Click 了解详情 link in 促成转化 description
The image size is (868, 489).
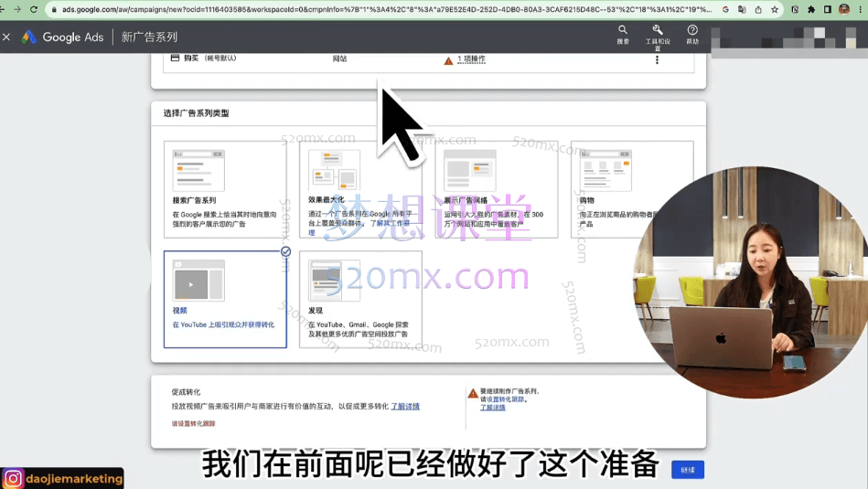point(405,407)
